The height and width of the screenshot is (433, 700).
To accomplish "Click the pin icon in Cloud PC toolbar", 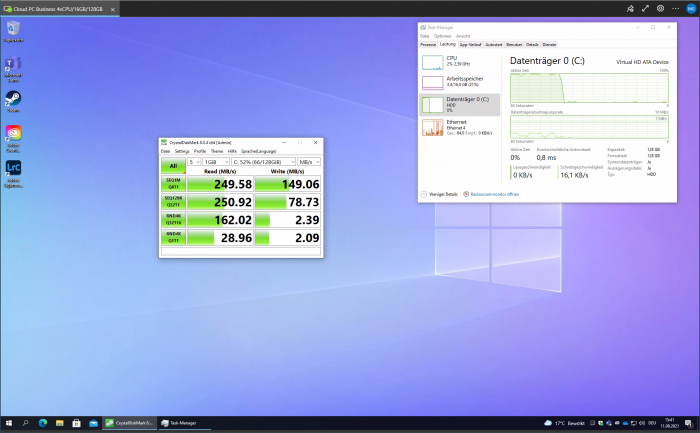I will [x=630, y=8].
